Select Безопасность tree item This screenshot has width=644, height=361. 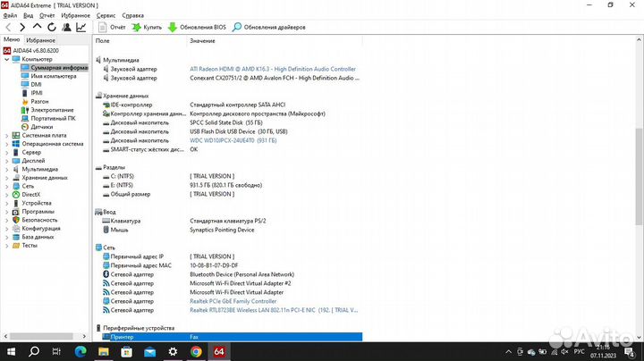[35, 220]
